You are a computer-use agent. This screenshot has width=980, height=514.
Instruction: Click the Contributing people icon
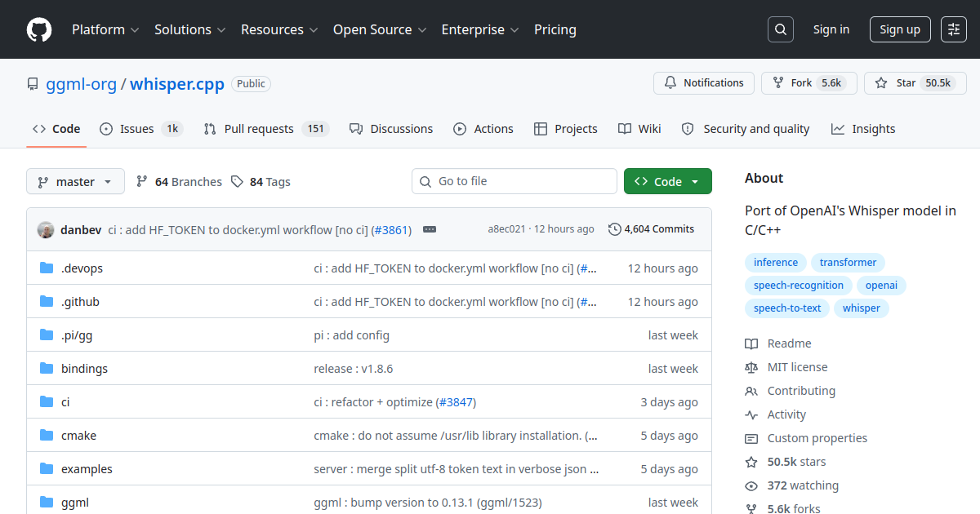(x=751, y=391)
